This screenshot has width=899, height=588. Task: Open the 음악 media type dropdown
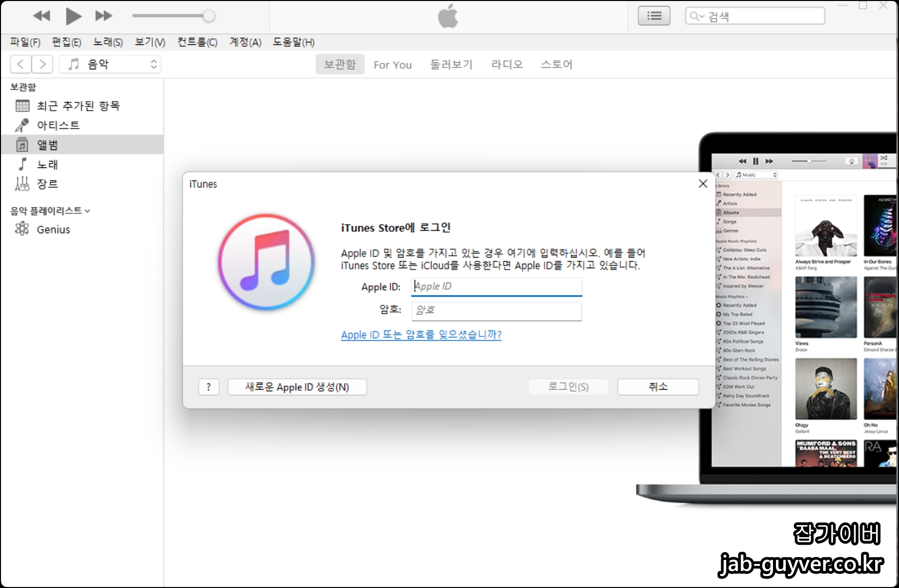coord(110,64)
